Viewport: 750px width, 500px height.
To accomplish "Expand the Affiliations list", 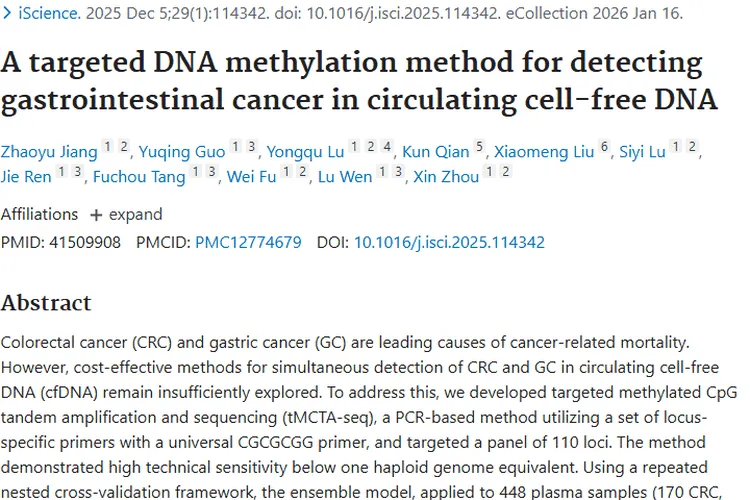I will pyautogui.click(x=126, y=214).
